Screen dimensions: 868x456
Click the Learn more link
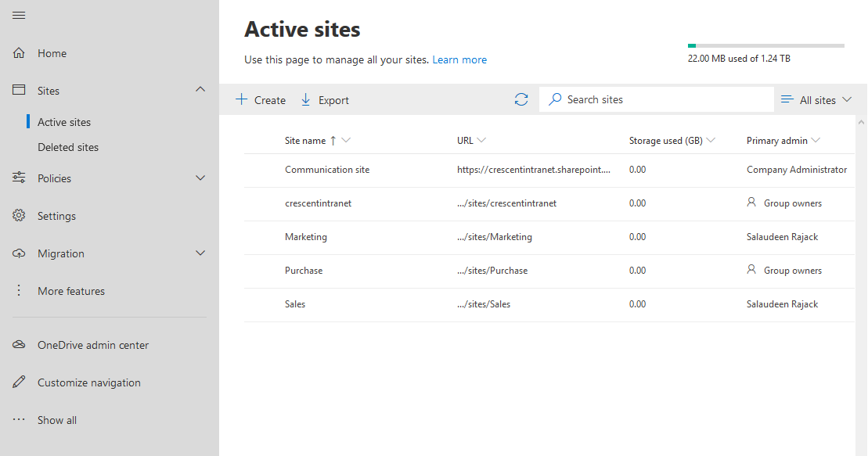(x=459, y=59)
